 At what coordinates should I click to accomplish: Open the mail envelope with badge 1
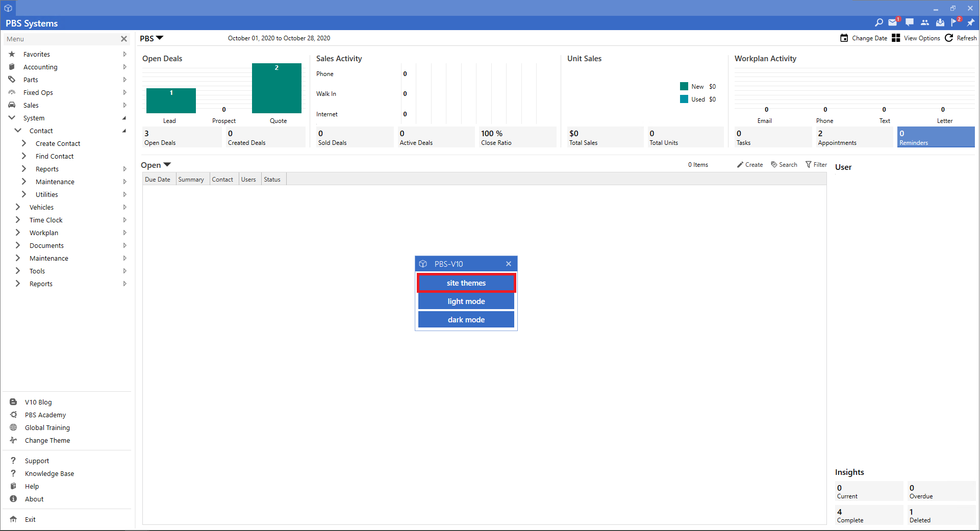893,22
